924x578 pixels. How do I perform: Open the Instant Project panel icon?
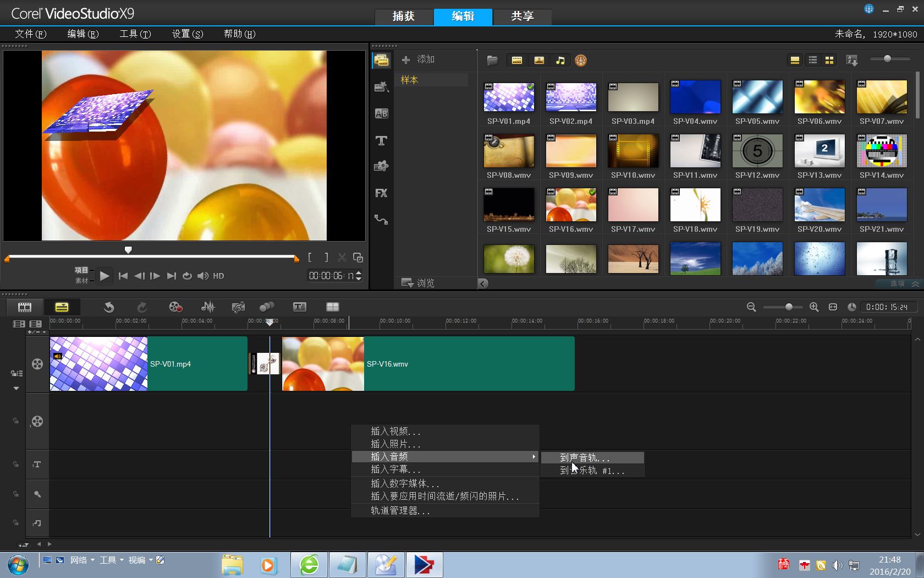coord(381,87)
